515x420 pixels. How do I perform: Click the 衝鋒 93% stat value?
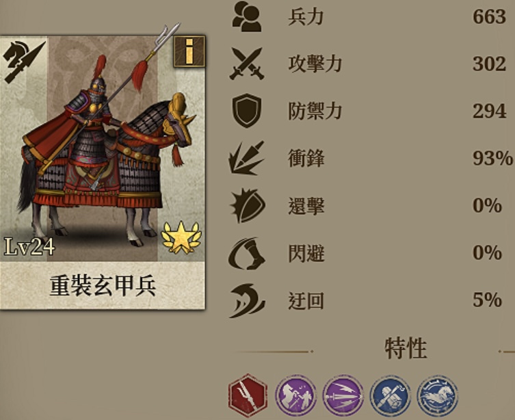[x=492, y=158]
